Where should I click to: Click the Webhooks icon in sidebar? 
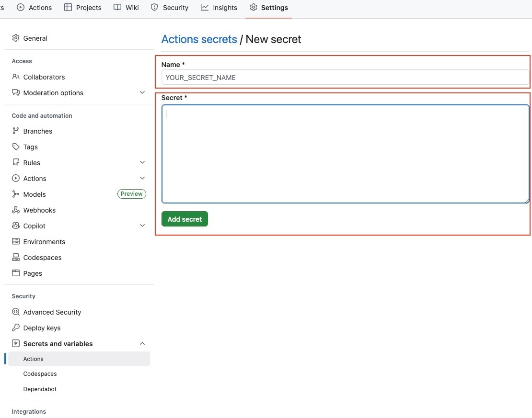tap(16, 210)
